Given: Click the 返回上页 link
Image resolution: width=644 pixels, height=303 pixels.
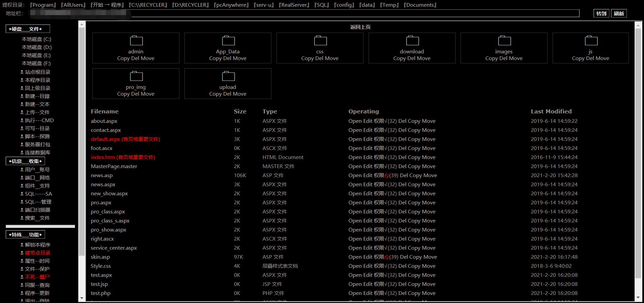Looking at the screenshot, I should (360, 27).
